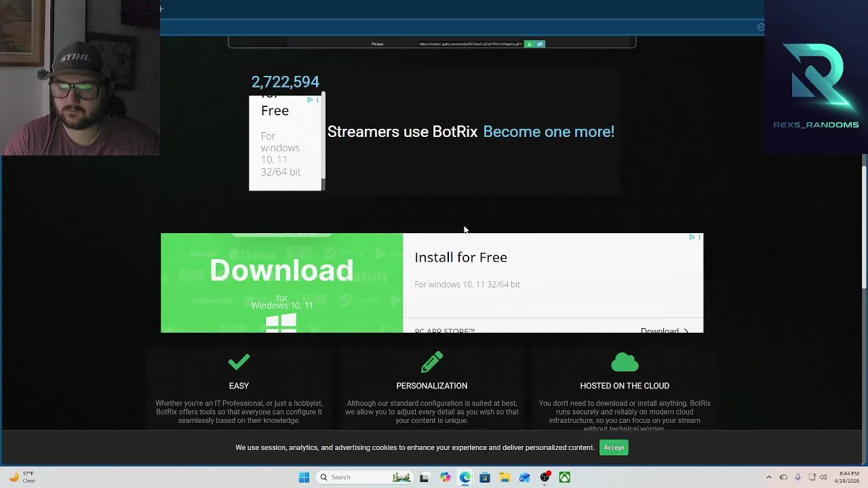
Task: Click the 2,722,594 streamer count
Action: pyautogui.click(x=285, y=82)
